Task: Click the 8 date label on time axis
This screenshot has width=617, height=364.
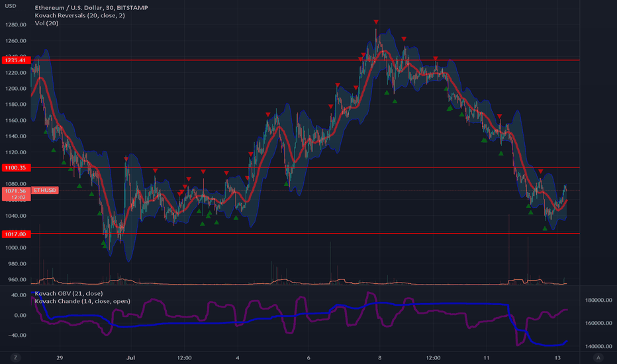Action: [380, 357]
